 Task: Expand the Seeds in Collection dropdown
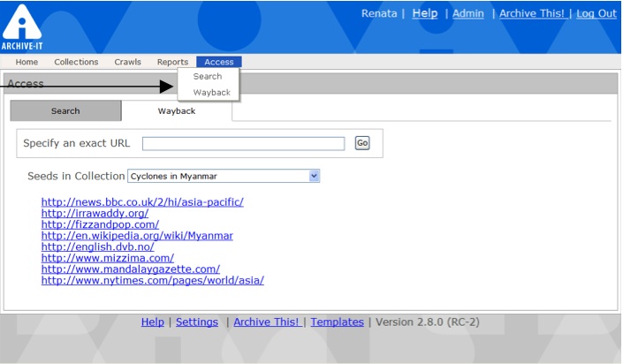coord(314,176)
